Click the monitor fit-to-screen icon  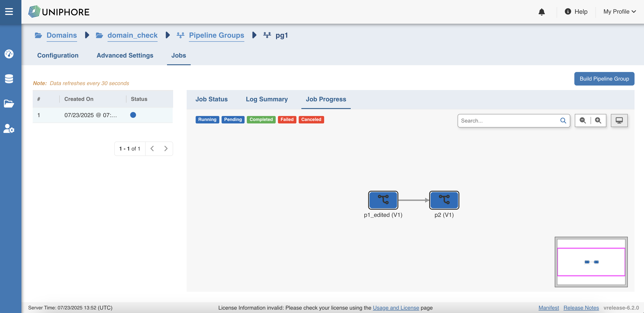click(x=619, y=120)
